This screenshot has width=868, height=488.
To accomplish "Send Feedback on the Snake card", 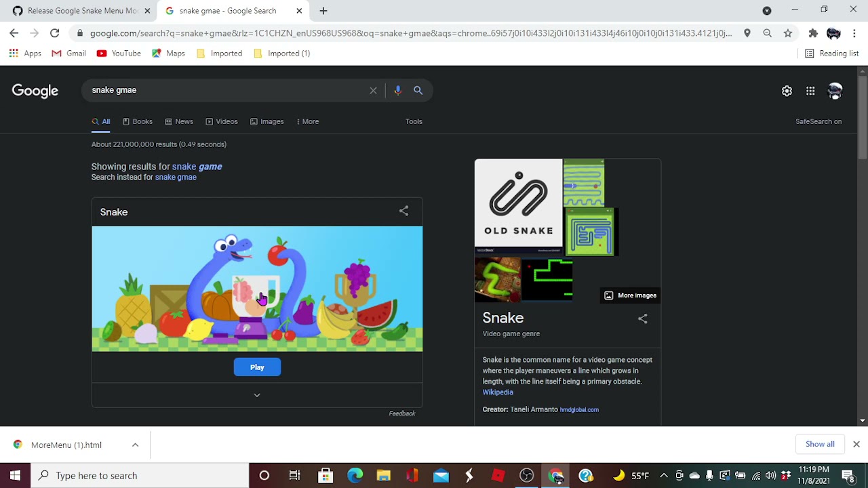I will 401,413.
